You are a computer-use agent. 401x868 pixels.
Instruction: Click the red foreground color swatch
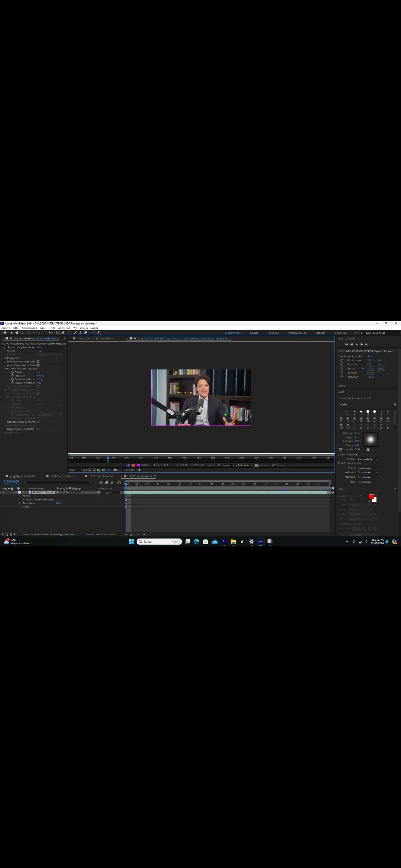(371, 497)
